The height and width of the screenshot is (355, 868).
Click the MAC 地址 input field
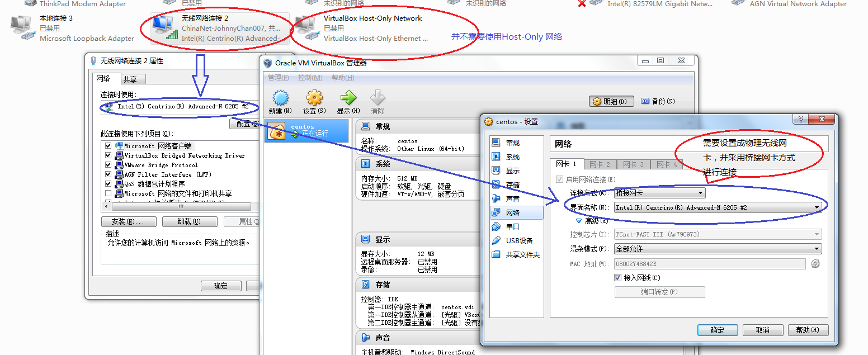[x=710, y=264]
